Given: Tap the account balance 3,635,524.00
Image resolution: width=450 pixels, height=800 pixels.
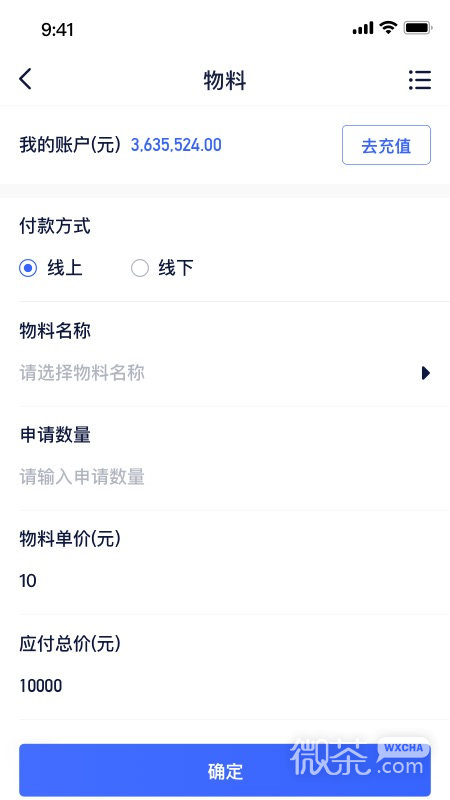Looking at the screenshot, I should [176, 145].
